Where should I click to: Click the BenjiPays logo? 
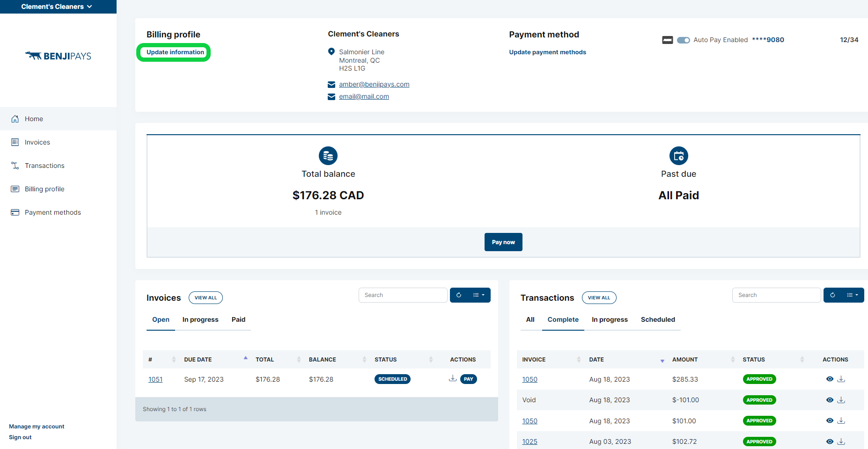[x=58, y=56]
